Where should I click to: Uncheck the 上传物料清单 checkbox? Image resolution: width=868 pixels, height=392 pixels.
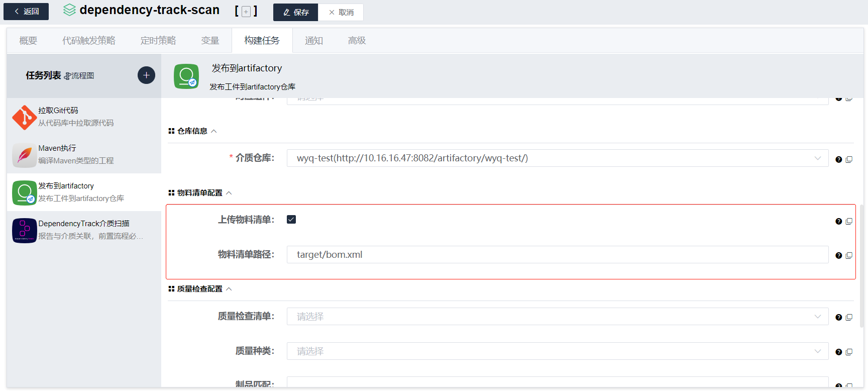point(291,219)
